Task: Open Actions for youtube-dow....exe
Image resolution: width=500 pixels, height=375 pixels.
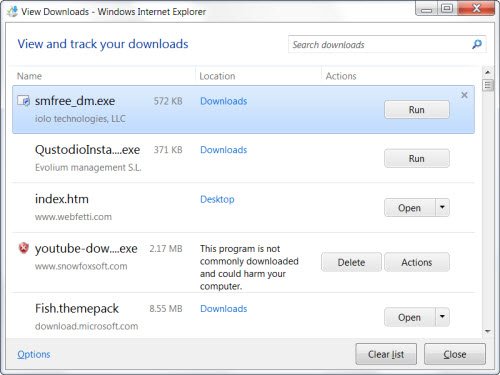Action: (x=417, y=262)
